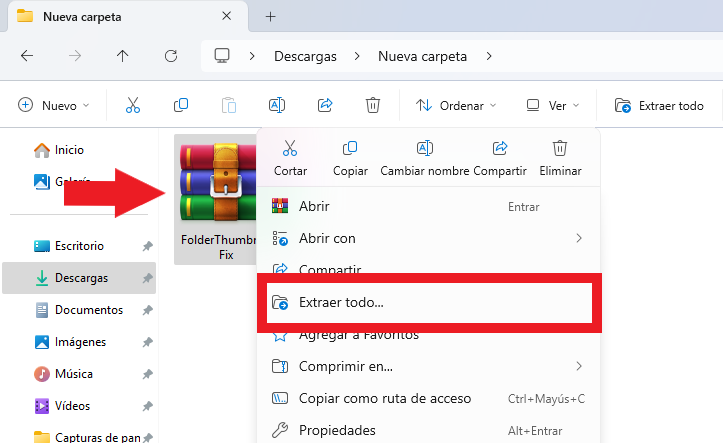Select the FolderThumbnailFix archive file
The height and width of the screenshot is (443, 723).
pos(216,199)
